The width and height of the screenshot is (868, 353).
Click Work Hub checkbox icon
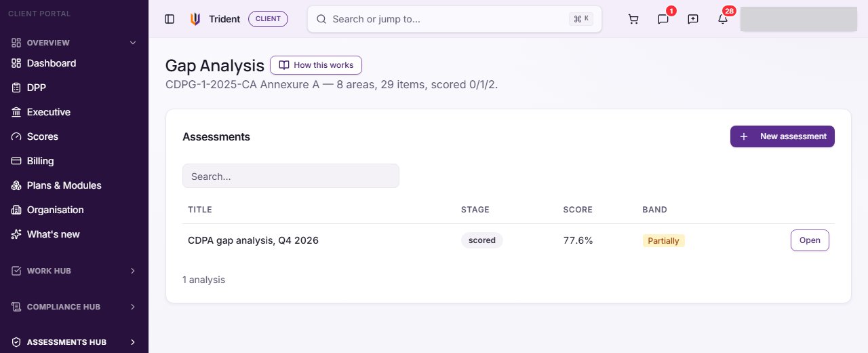pos(16,271)
